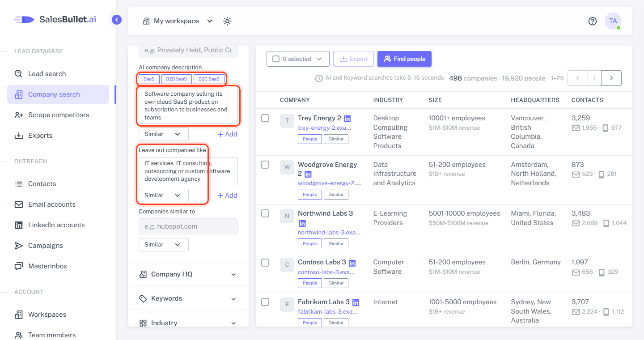The width and height of the screenshot is (644, 340).
Task: Click the N avatar of Northwind Labs 3
Action: [287, 216]
